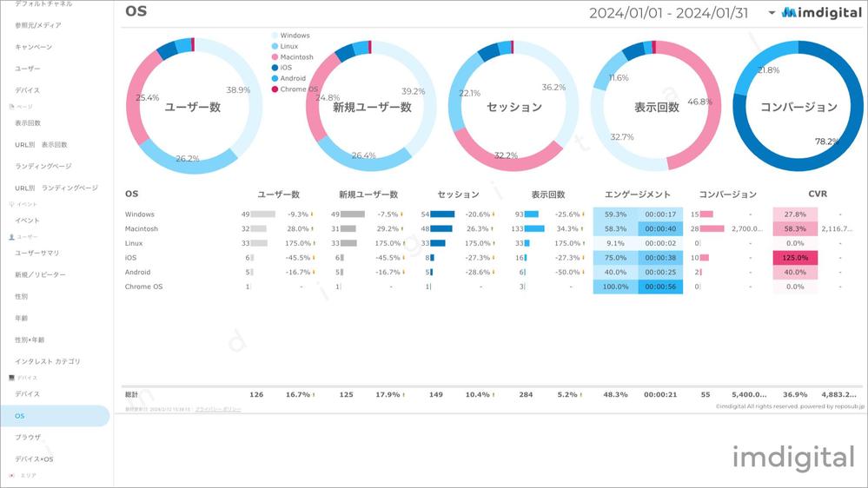Click the 5,400.0... value in the total row
Image resolution: width=868 pixels, height=488 pixels.
pyautogui.click(x=749, y=395)
